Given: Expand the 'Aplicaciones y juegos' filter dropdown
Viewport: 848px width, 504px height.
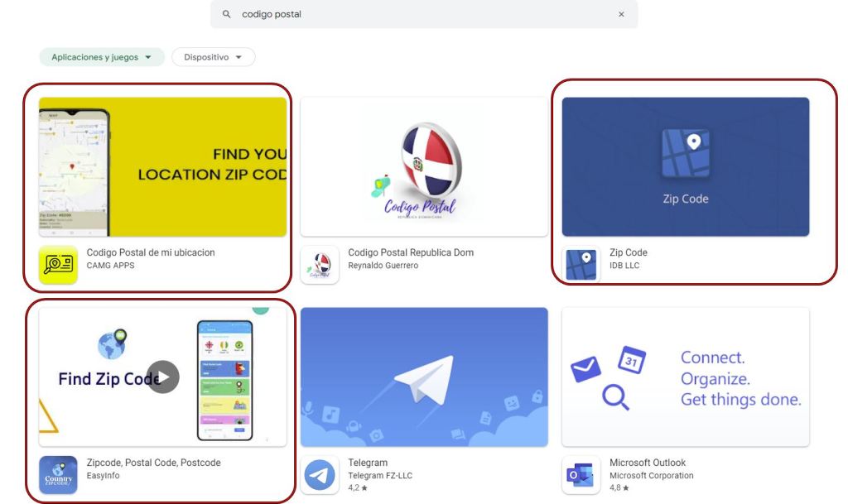Looking at the screenshot, I should tap(102, 57).
